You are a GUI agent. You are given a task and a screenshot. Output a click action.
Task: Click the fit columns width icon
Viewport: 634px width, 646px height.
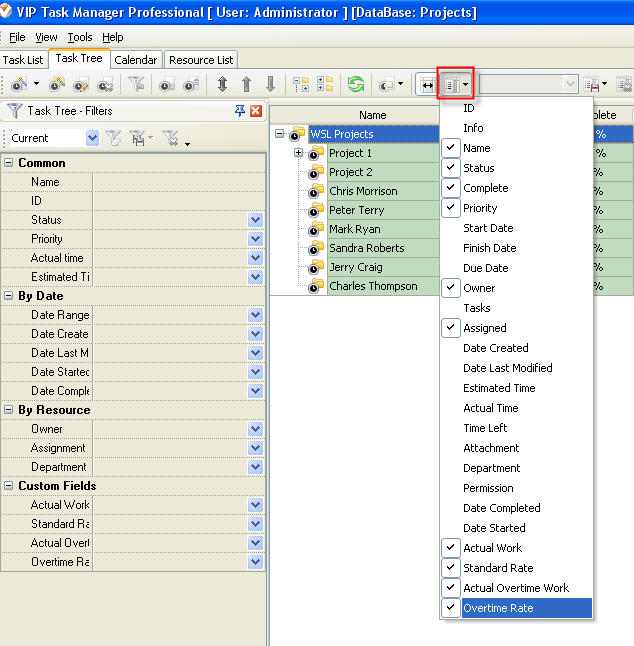click(427, 85)
